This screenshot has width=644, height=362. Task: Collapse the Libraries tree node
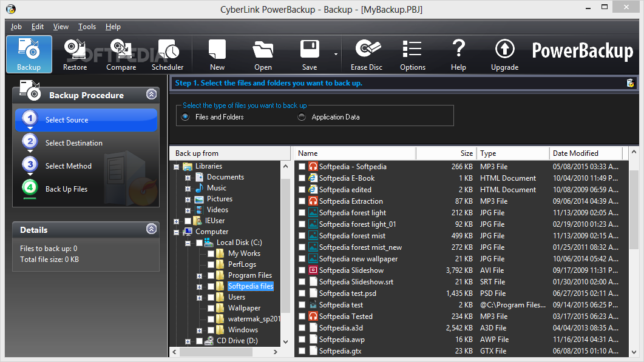[176, 167]
